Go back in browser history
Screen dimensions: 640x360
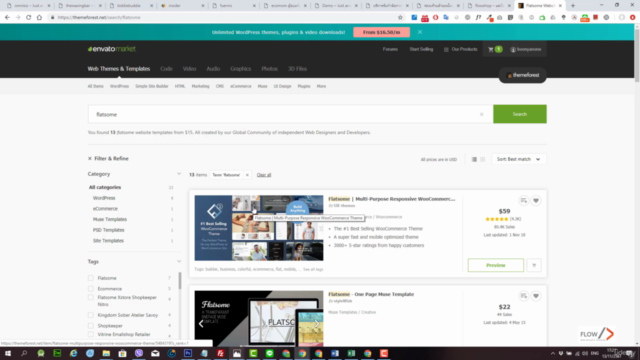[7, 18]
